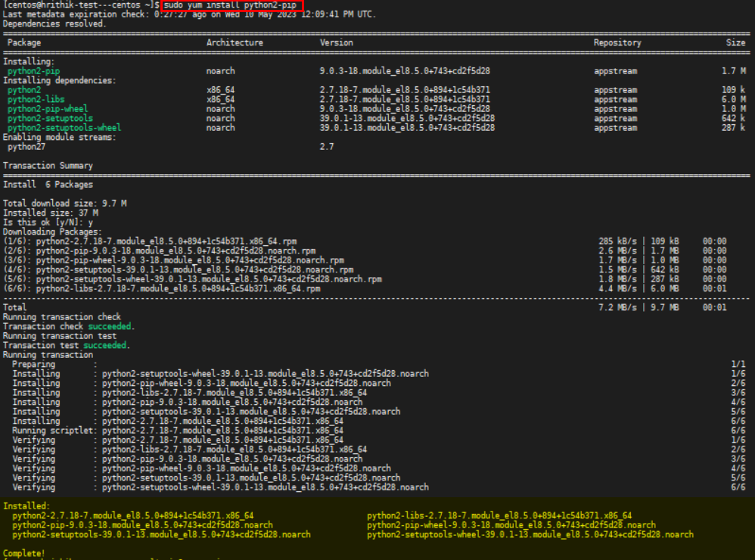Click the 'Total download size: 9.7 M' line

[65, 204]
